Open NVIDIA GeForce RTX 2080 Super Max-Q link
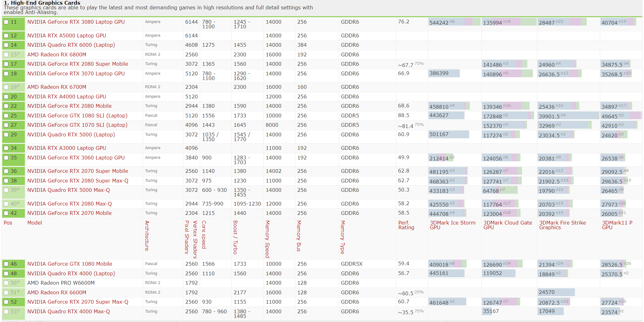Screen dimensions: 644x322 point(78,181)
